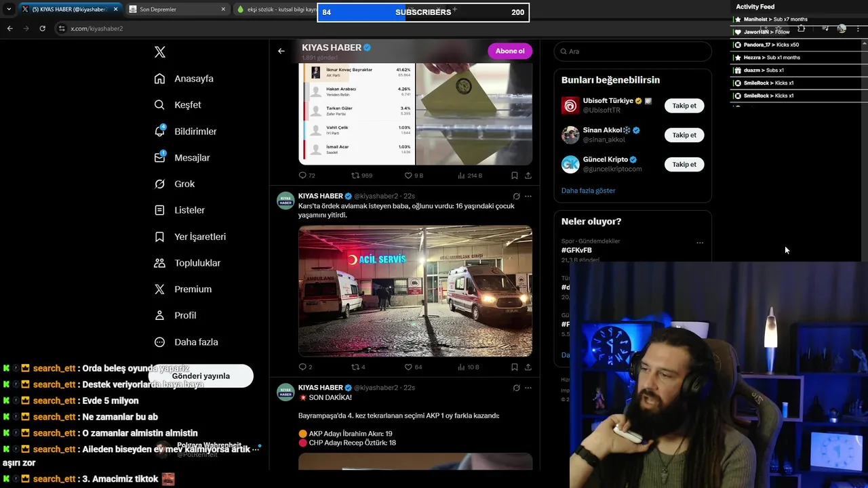Image resolution: width=868 pixels, height=488 pixels.
Task: Open Grok from the sidebar
Action: coord(174,184)
